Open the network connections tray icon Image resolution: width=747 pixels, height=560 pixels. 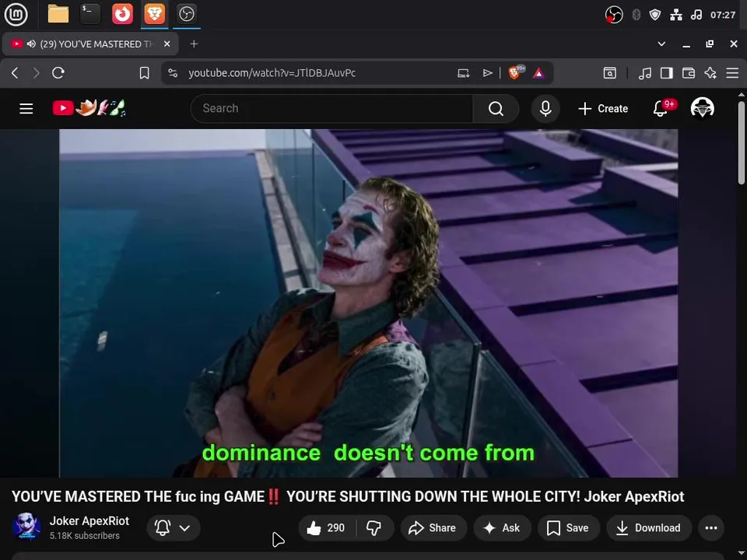(676, 15)
